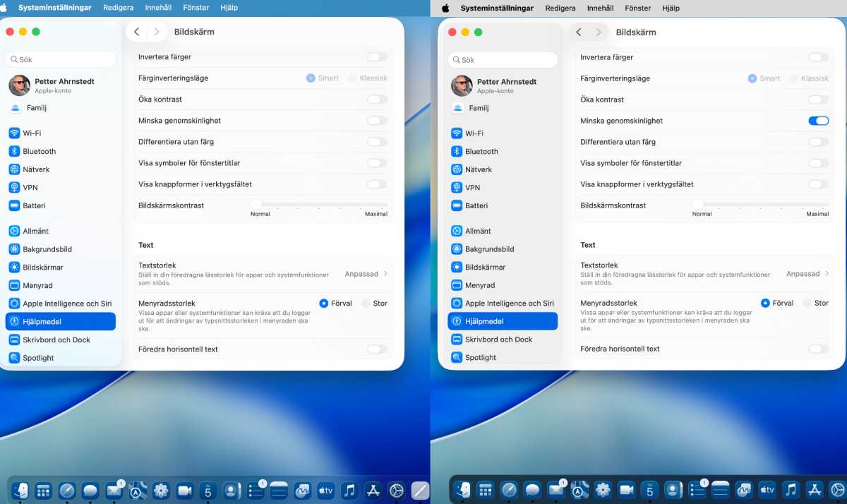This screenshot has width=847, height=504.
Task: Launch Safari from the left Dock
Action: click(x=66, y=490)
